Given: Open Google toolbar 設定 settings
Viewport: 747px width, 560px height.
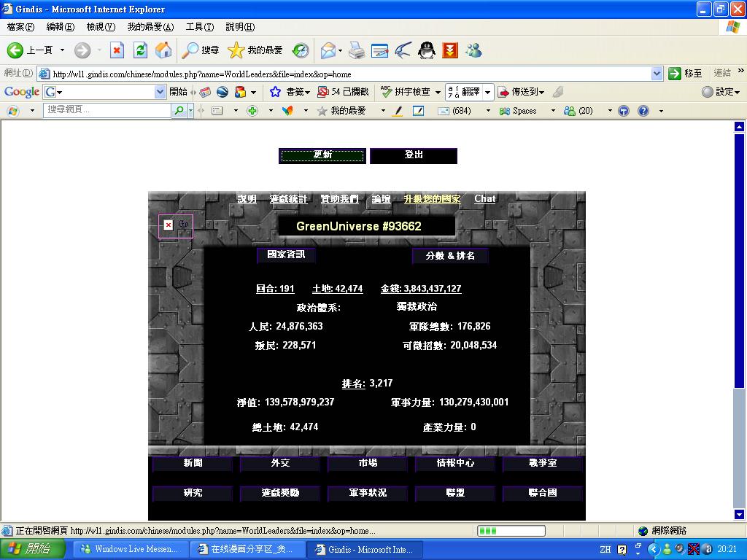Looking at the screenshot, I should 721,91.
